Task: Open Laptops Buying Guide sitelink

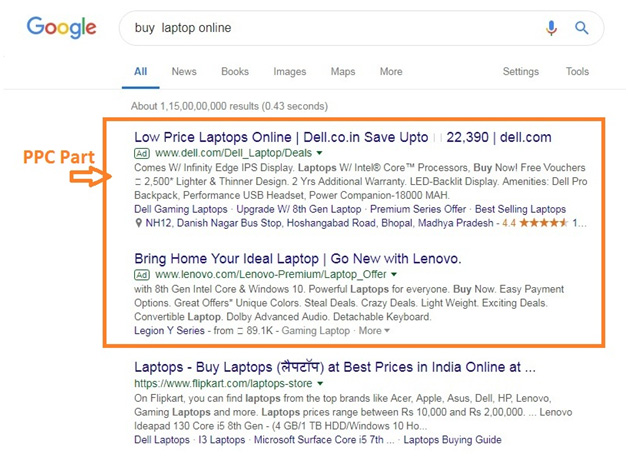Action: [452, 440]
